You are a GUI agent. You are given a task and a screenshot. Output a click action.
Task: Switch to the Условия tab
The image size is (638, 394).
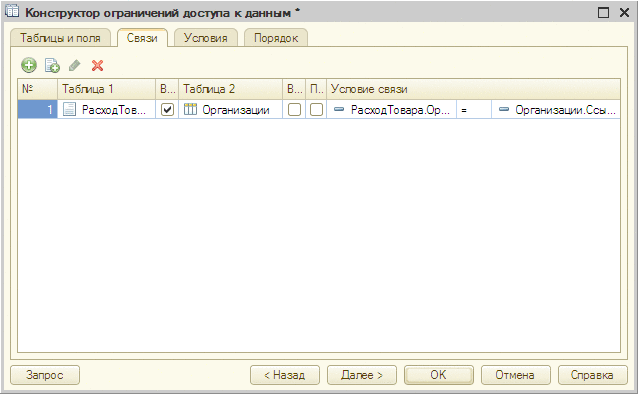click(205, 38)
